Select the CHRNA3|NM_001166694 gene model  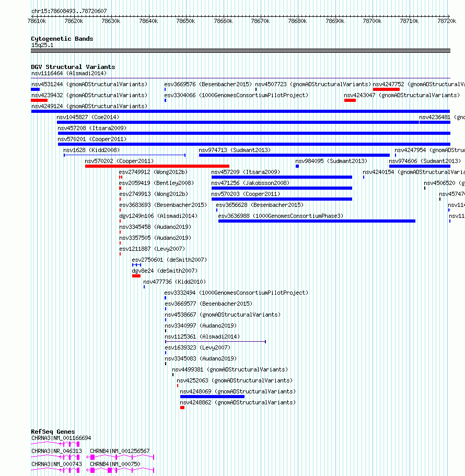(55, 444)
